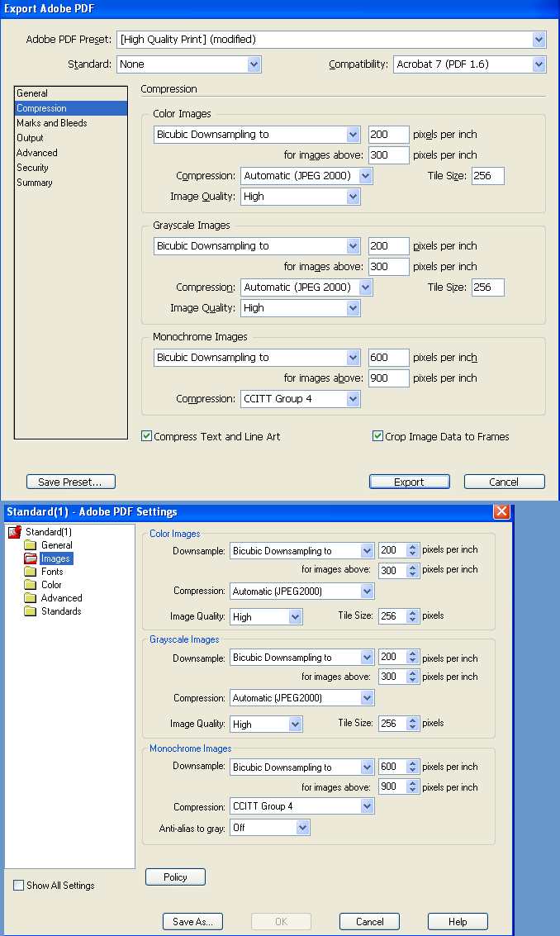Select Standard(1) root job options icon
The height and width of the screenshot is (936, 560).
point(15,532)
